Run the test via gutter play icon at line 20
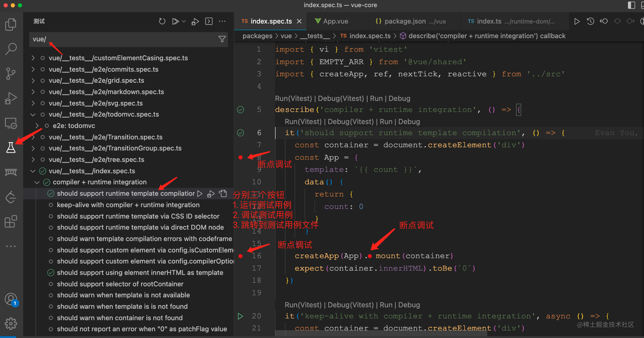The width and height of the screenshot is (644, 338). click(240, 316)
